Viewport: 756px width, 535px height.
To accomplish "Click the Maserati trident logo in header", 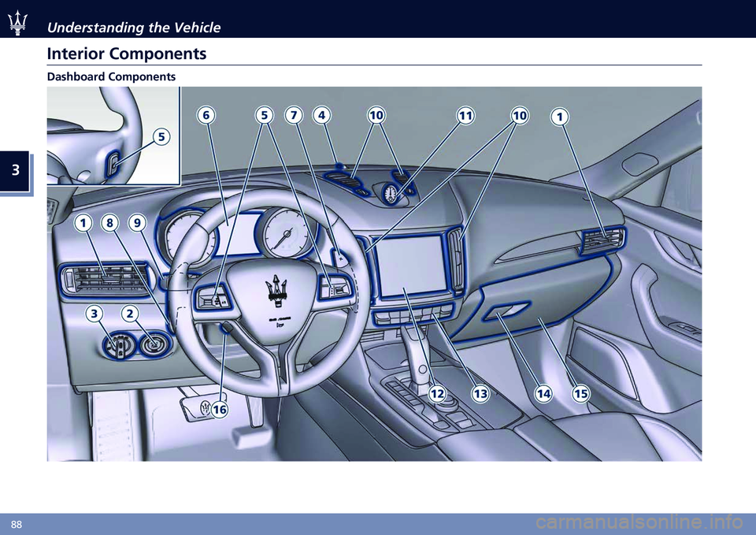I will (18, 23).
